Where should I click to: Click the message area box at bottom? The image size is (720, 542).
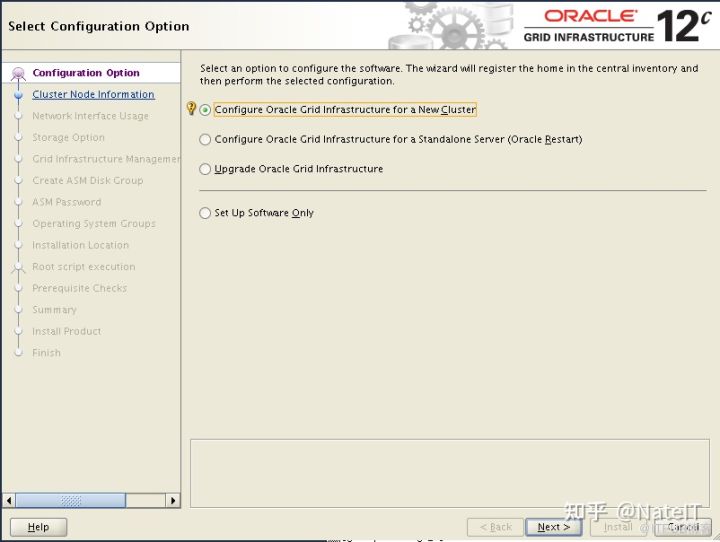450,474
